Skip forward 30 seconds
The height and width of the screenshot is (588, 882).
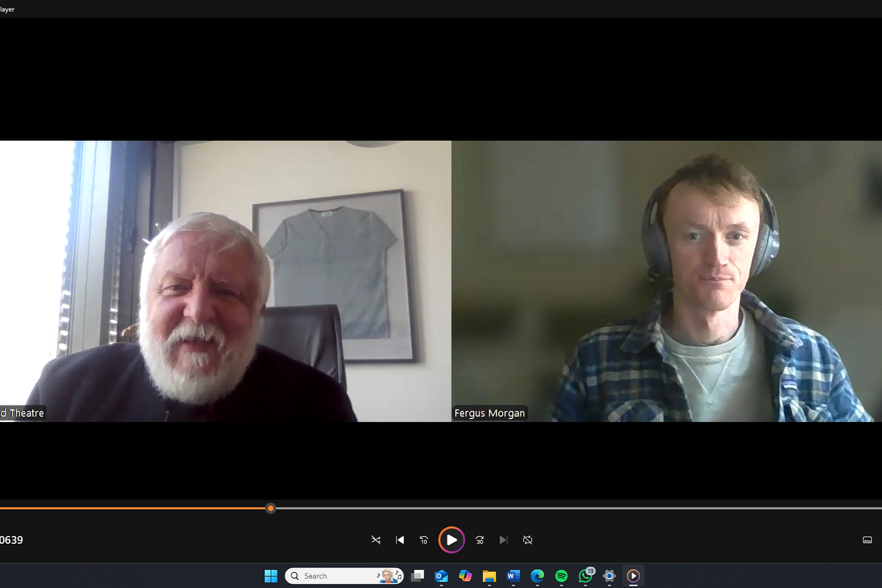point(480,540)
